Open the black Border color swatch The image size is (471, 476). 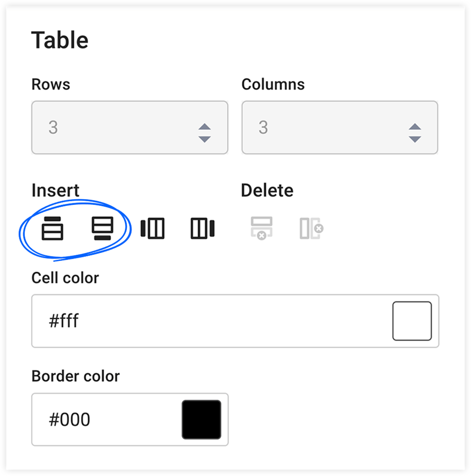[201, 419]
